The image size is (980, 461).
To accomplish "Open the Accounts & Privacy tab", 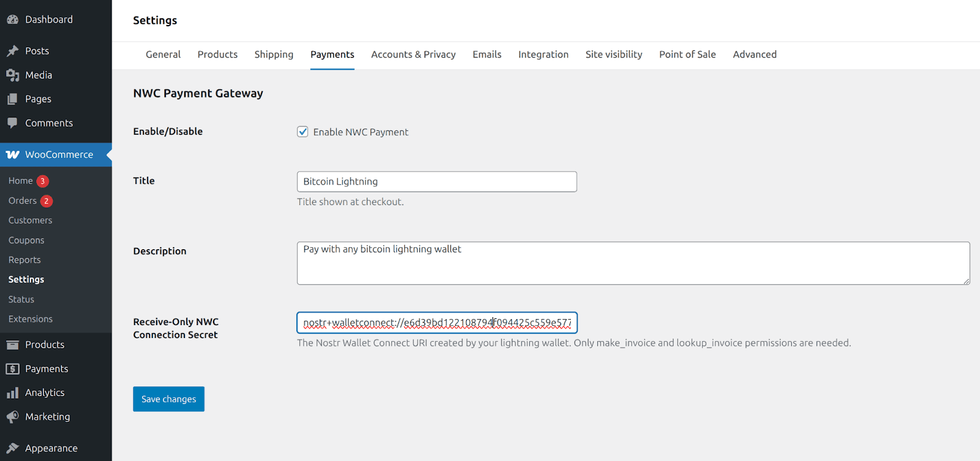I will click(413, 54).
